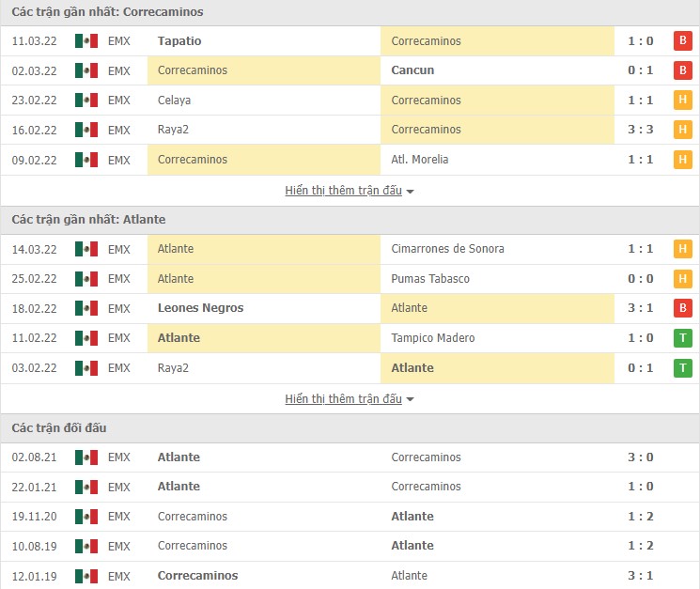700x589 pixels.
Task: Click the Cimarrones de Sonora team name
Action: [447, 249]
